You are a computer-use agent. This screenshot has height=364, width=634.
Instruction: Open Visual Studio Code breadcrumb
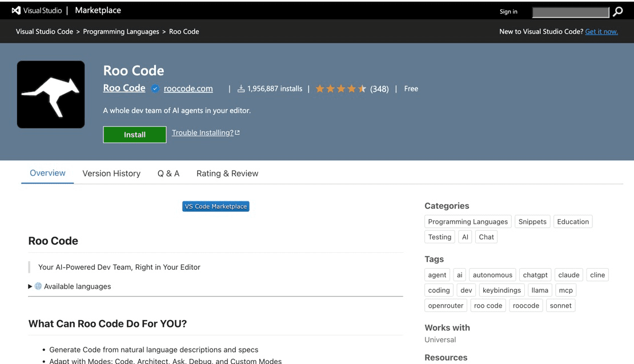pyautogui.click(x=45, y=31)
